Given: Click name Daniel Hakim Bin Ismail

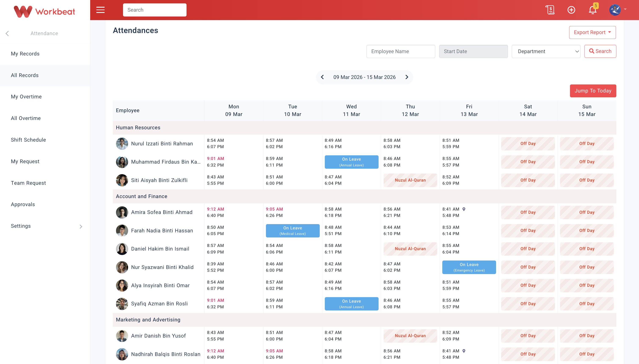Looking at the screenshot, I should click(160, 249).
